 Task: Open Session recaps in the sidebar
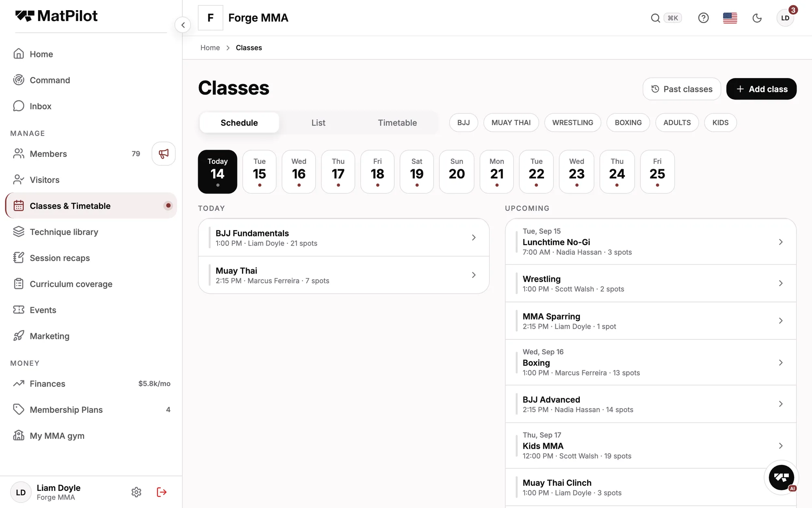91,258
